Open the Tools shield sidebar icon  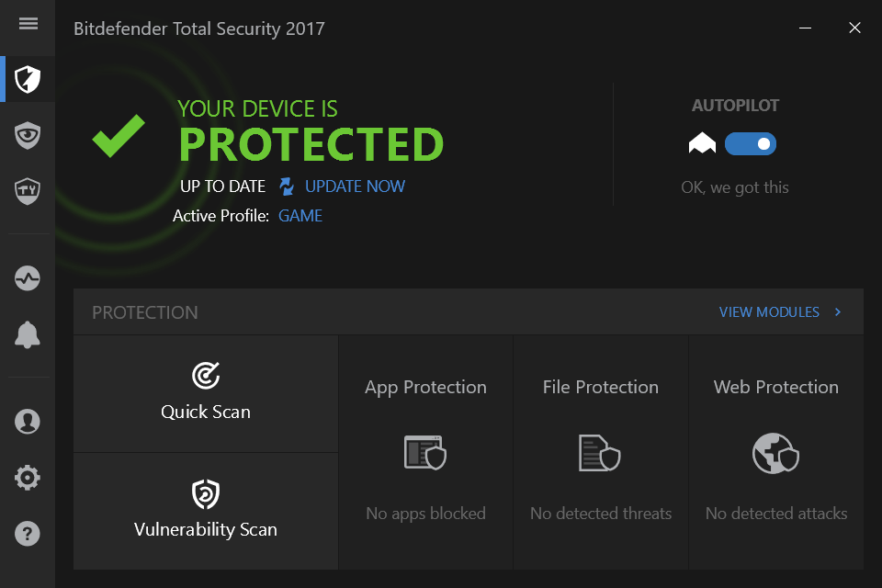28,191
